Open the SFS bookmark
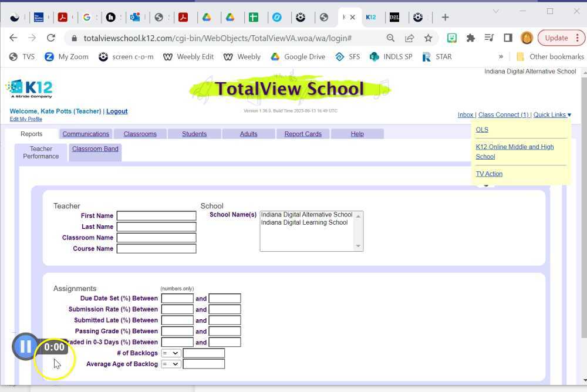 (x=349, y=56)
